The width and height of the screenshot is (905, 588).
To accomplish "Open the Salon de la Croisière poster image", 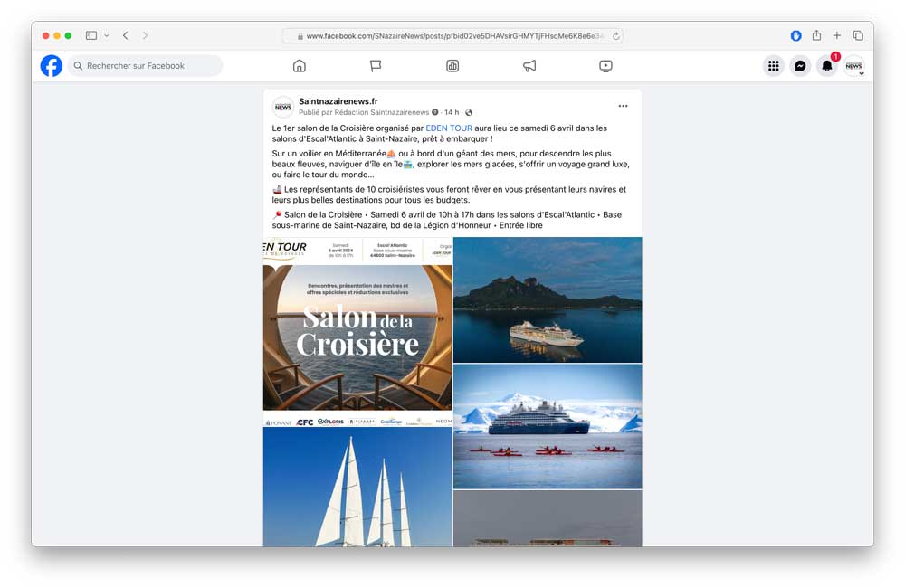I will tap(357, 332).
